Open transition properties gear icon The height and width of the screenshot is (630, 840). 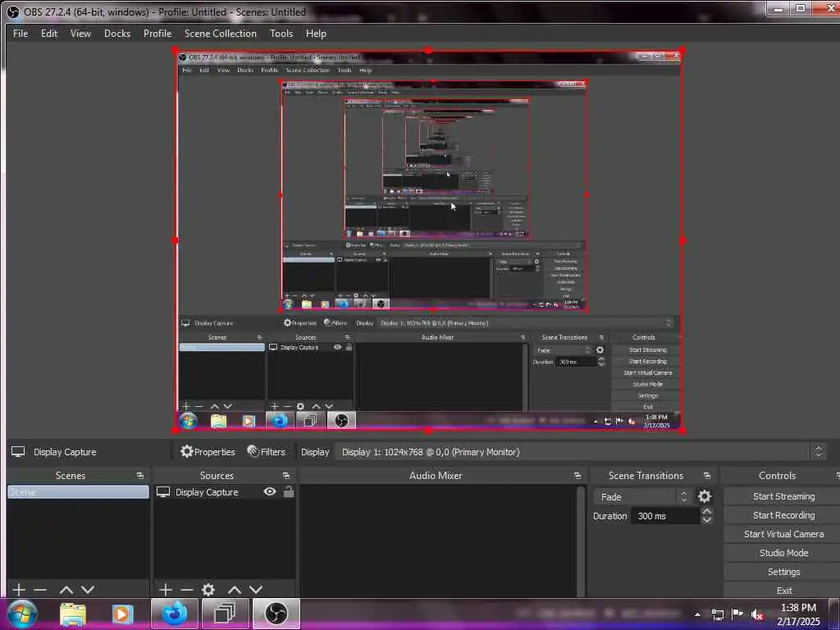click(705, 496)
